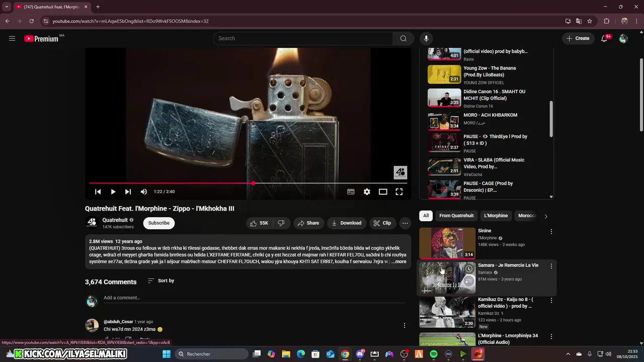Open more actions ellipsis under video

pyautogui.click(x=405, y=223)
